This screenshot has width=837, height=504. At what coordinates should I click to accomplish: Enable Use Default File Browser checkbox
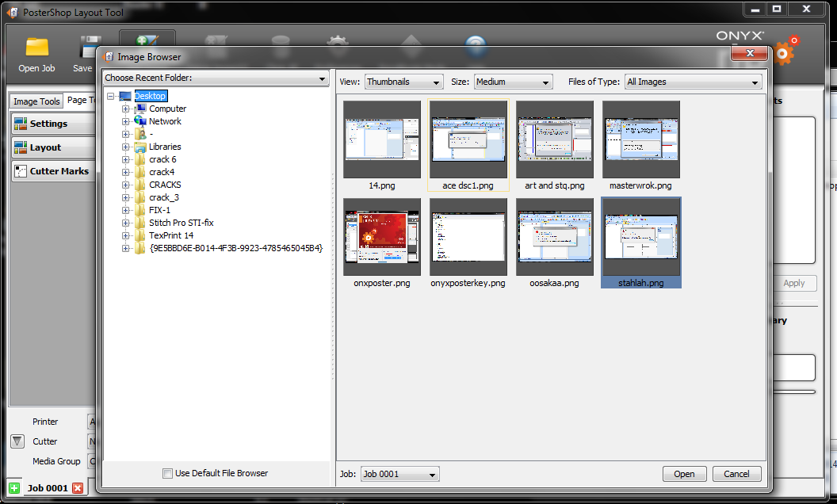(167, 474)
